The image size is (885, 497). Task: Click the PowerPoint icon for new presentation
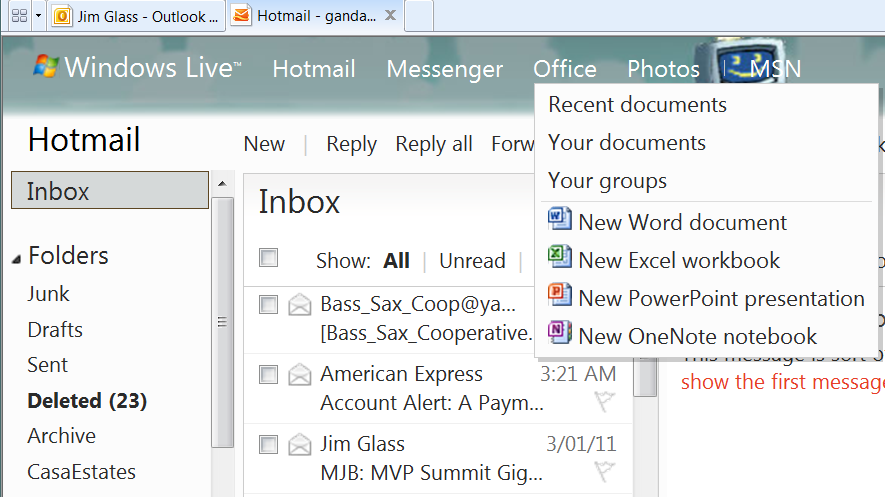tap(560, 295)
